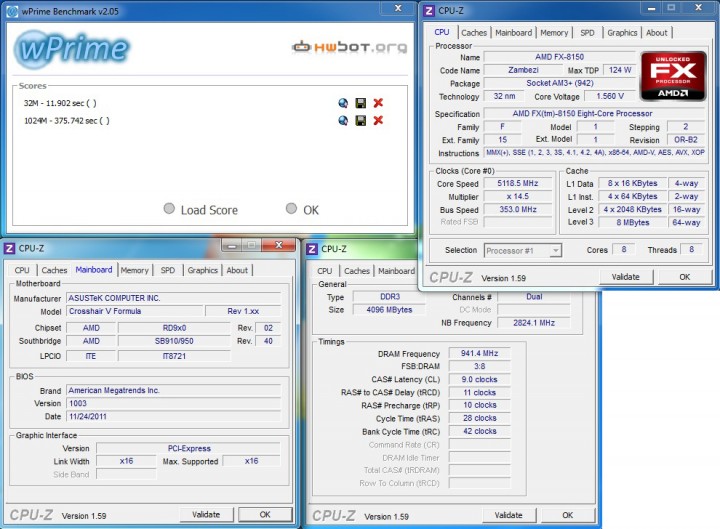This screenshot has height=529, width=720.
Task: Select CPU tab in Memory window
Action: 325,271
